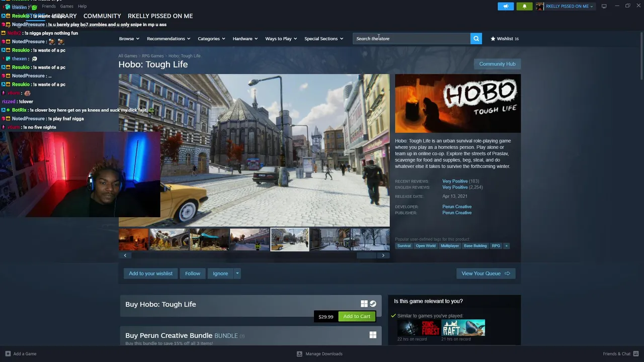Switch to Big Picture mode monitor icon

pyautogui.click(x=604, y=6)
